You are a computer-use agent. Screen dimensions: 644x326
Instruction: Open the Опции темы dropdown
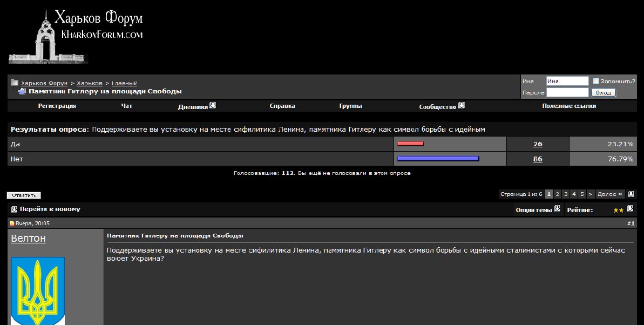click(x=557, y=209)
